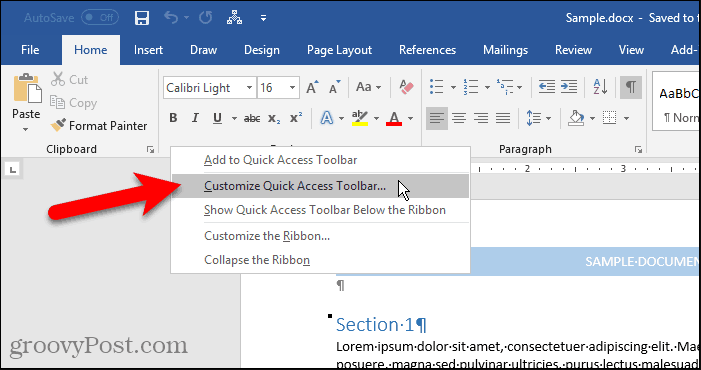The width and height of the screenshot is (701, 370).
Task: Click the Multilevel List icon
Action: tap(505, 87)
